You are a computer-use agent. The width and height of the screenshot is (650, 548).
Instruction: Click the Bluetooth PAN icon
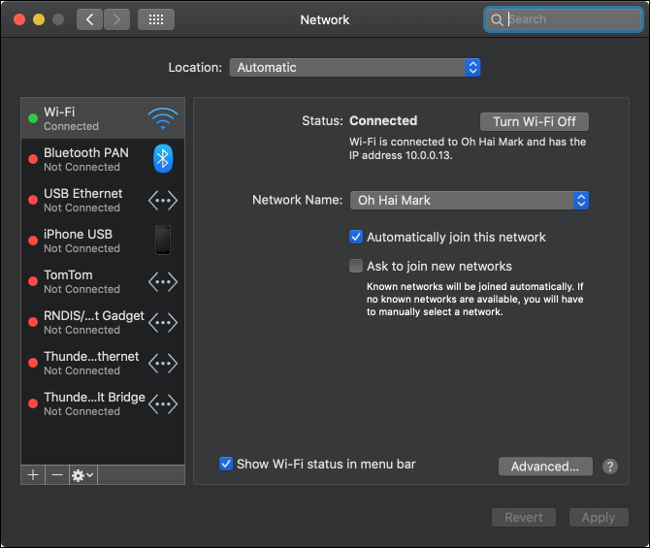[162, 159]
